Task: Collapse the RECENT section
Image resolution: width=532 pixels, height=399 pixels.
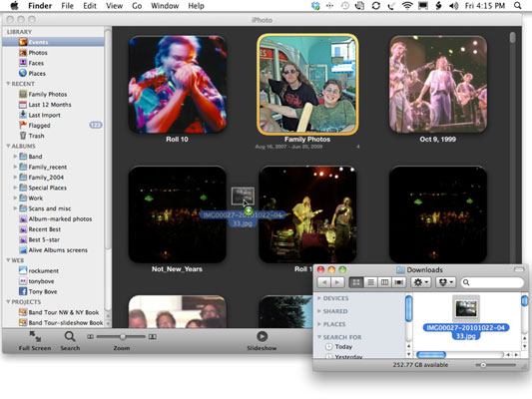Action: point(8,84)
